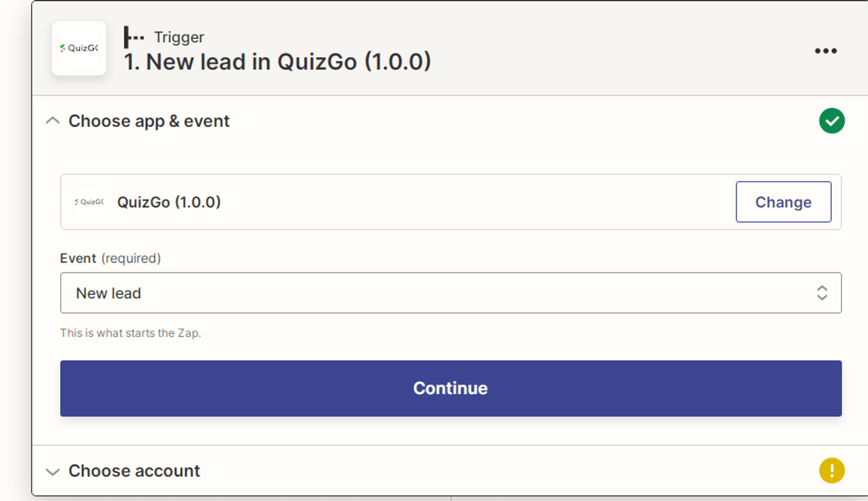
Task: Open the three-dot more options menu
Action: click(825, 51)
